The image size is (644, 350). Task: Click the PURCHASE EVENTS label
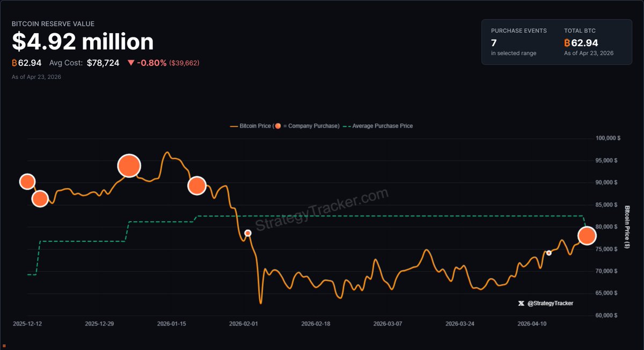[x=519, y=31]
